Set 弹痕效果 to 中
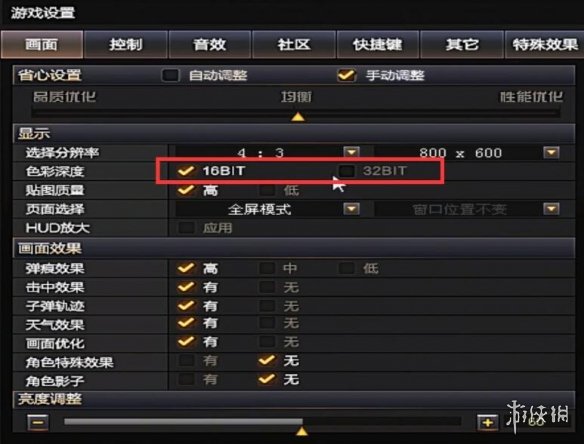This screenshot has width=584, height=444. tap(267, 268)
